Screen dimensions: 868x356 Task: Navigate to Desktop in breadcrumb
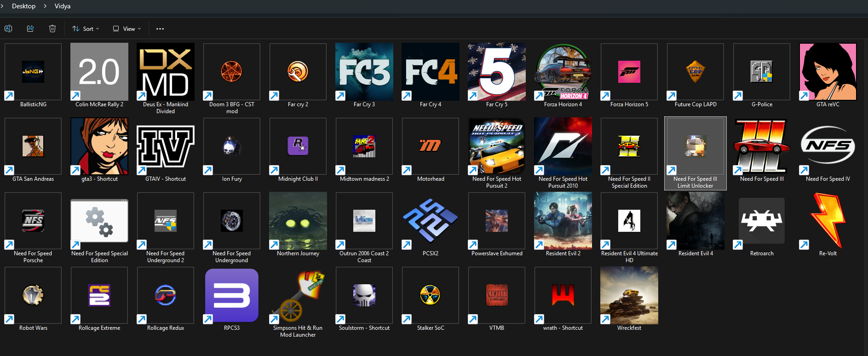(24, 6)
